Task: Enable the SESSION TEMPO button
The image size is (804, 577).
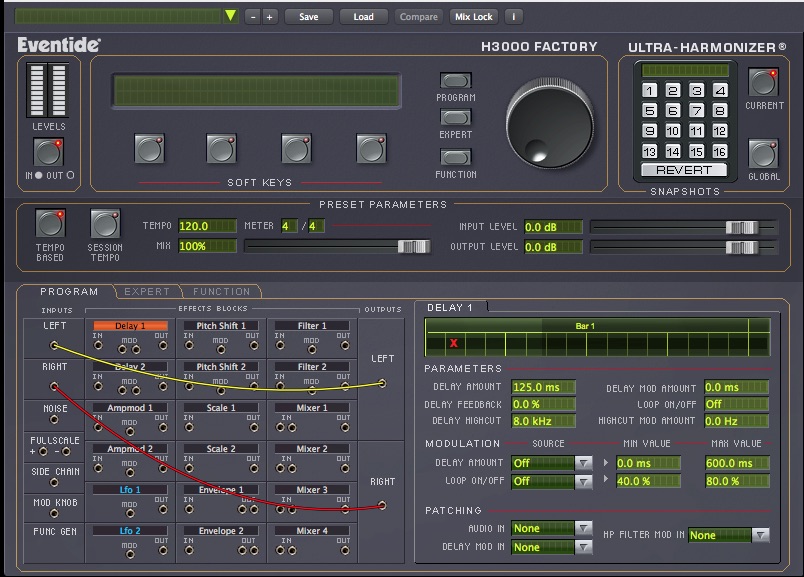Action: 105,224
